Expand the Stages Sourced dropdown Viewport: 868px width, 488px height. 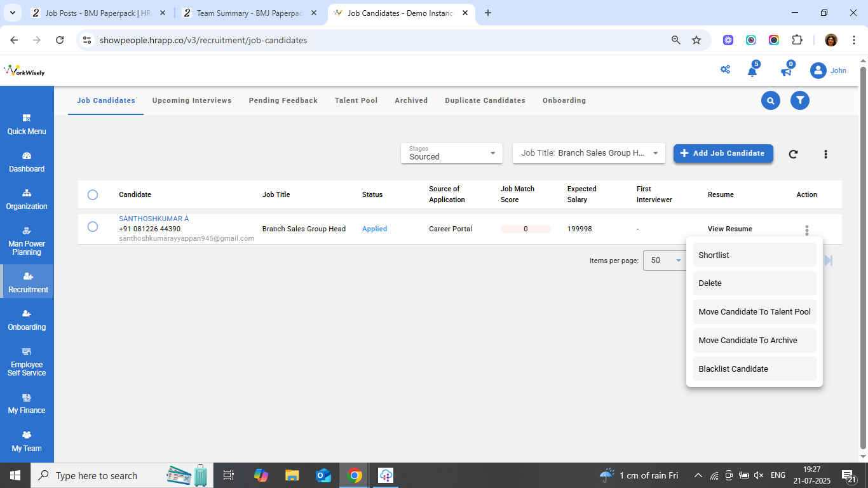451,153
